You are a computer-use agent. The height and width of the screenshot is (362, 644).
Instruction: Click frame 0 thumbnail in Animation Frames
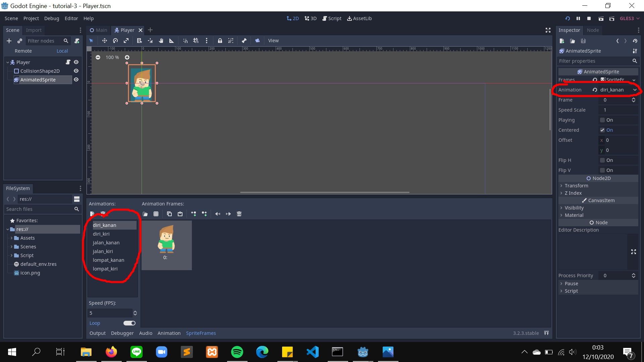click(x=167, y=245)
